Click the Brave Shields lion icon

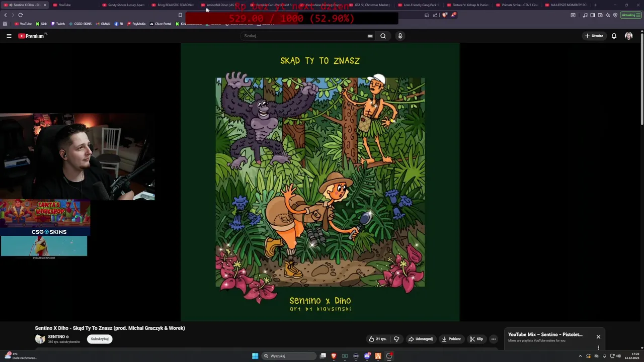(444, 15)
